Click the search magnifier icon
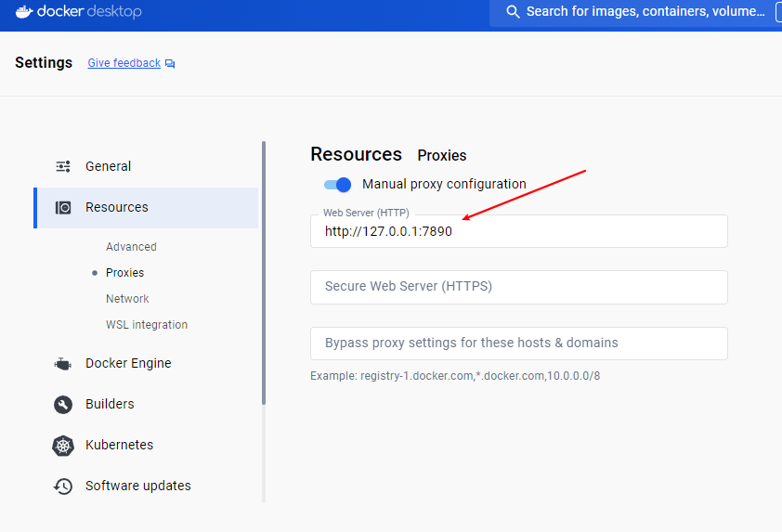The width and height of the screenshot is (782, 532). (x=513, y=11)
